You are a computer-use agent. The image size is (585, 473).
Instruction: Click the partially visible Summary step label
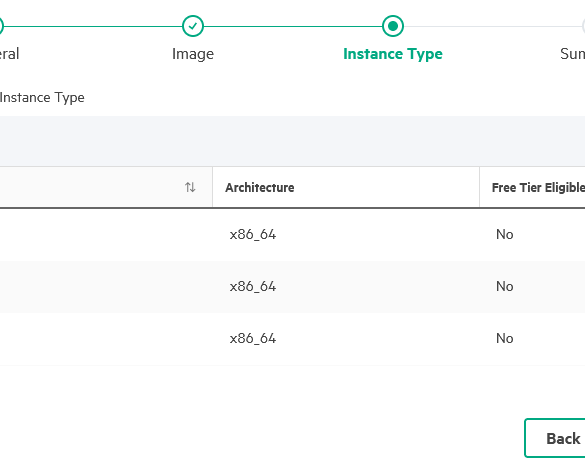573,54
